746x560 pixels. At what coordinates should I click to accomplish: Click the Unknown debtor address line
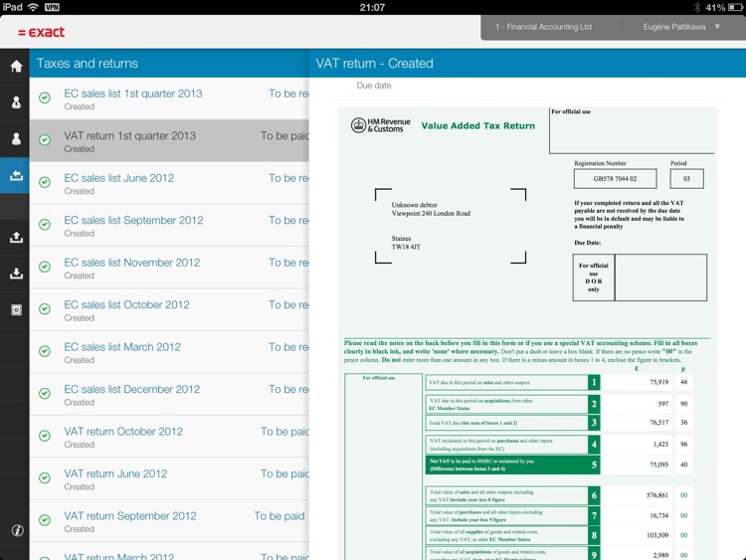coord(415,205)
